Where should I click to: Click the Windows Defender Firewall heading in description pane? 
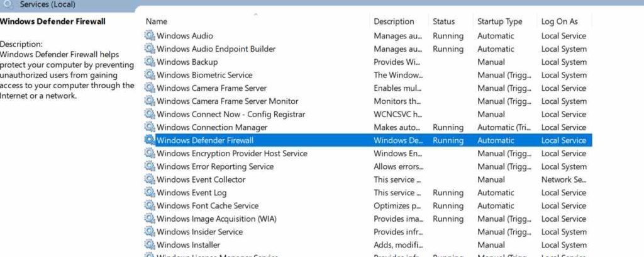[x=53, y=21]
